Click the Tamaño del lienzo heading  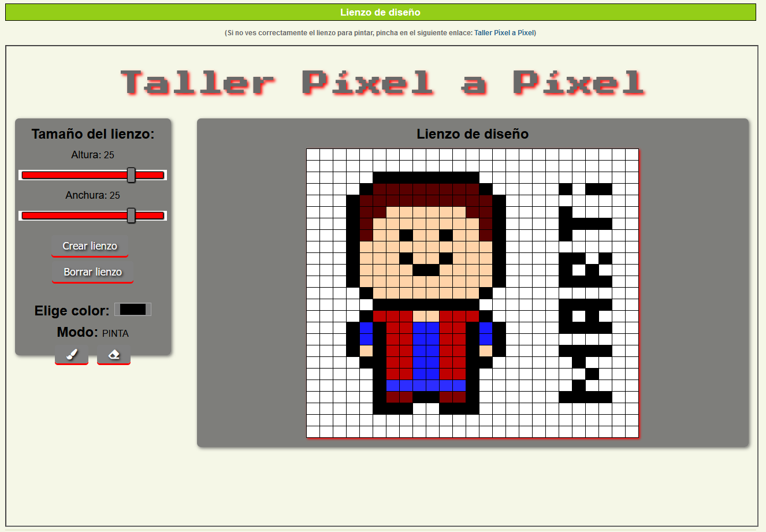tap(93, 134)
